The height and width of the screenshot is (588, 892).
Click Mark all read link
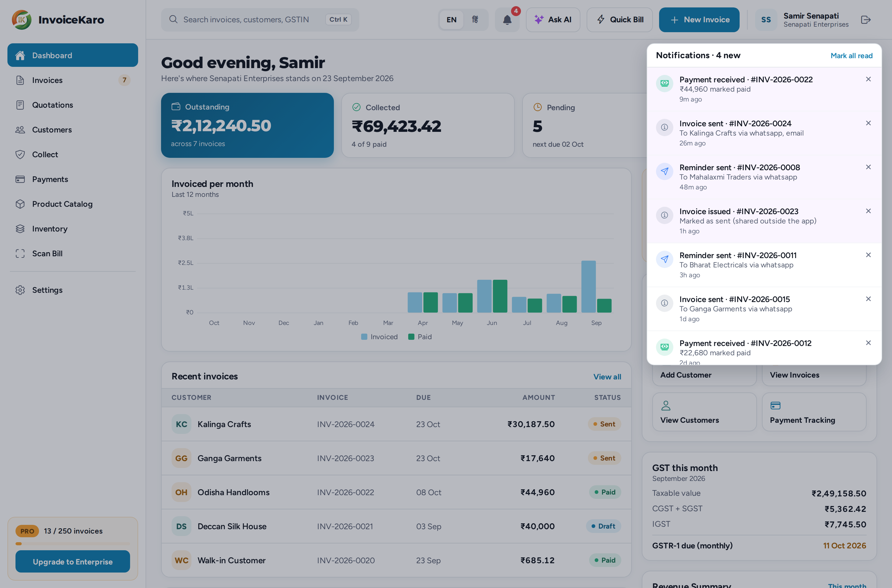pyautogui.click(x=851, y=55)
